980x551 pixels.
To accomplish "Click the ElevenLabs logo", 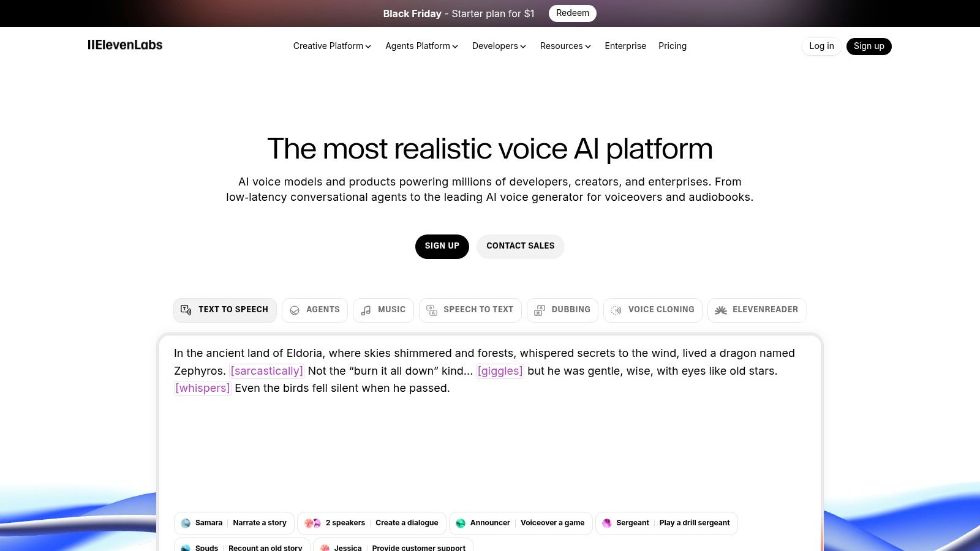I will (125, 45).
